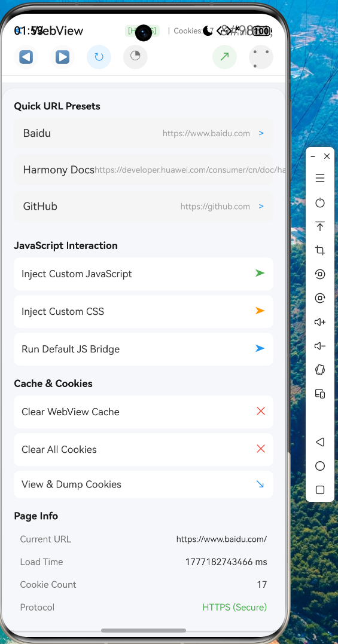Tap the WebView back navigation arrow
This screenshot has width=338, height=644.
(x=26, y=57)
